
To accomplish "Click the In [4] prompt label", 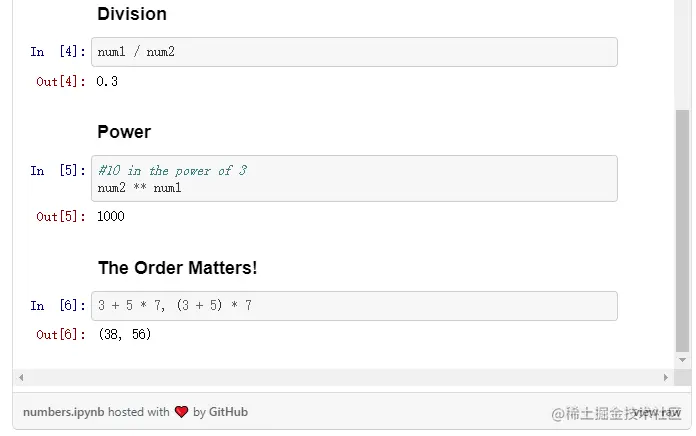I will point(58,52).
